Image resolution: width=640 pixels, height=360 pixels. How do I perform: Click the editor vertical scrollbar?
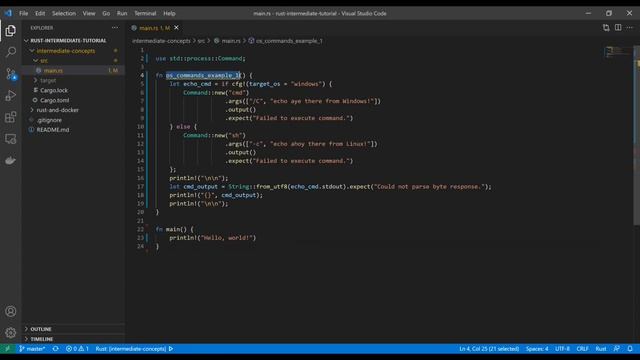click(637, 135)
